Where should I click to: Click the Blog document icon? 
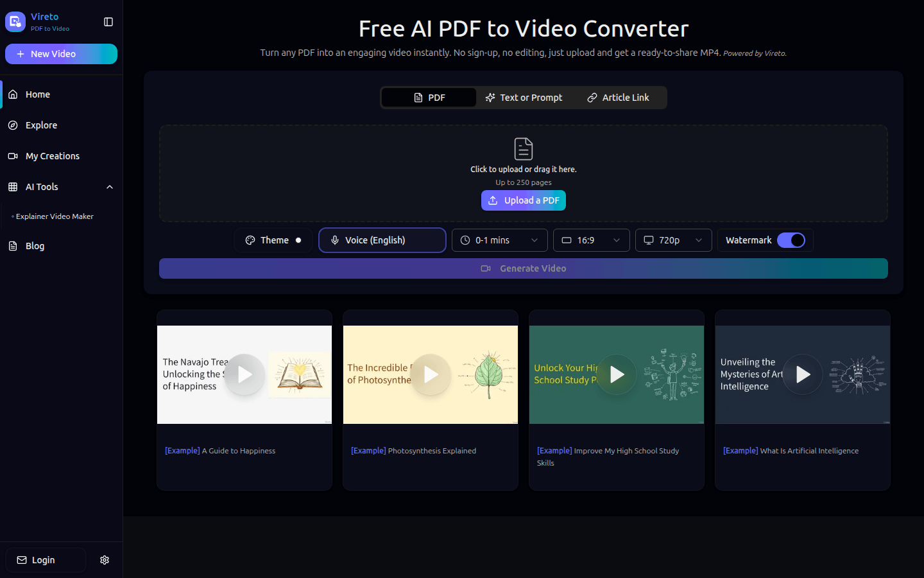coord(13,246)
